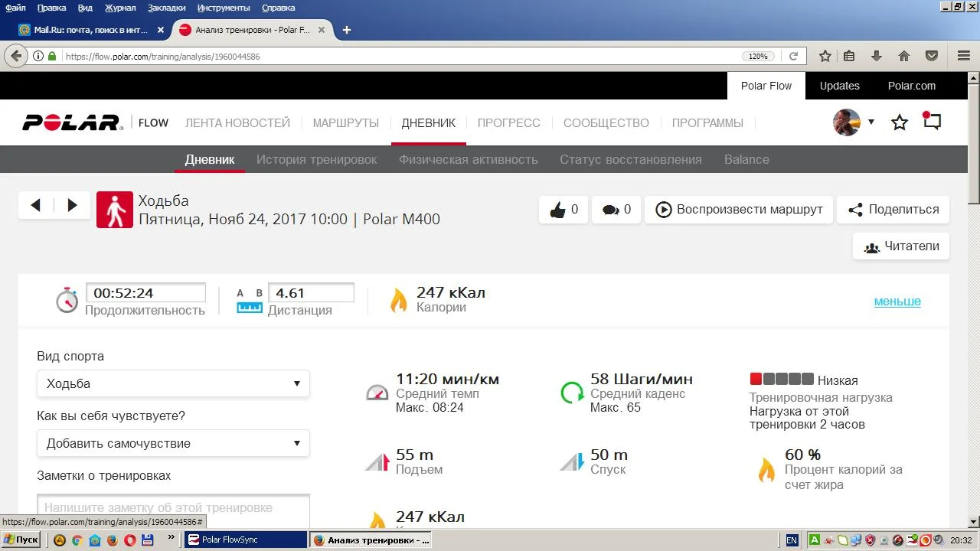The width and height of the screenshot is (980, 551).
Task: Open comments using speech bubble button
Action: 616,210
